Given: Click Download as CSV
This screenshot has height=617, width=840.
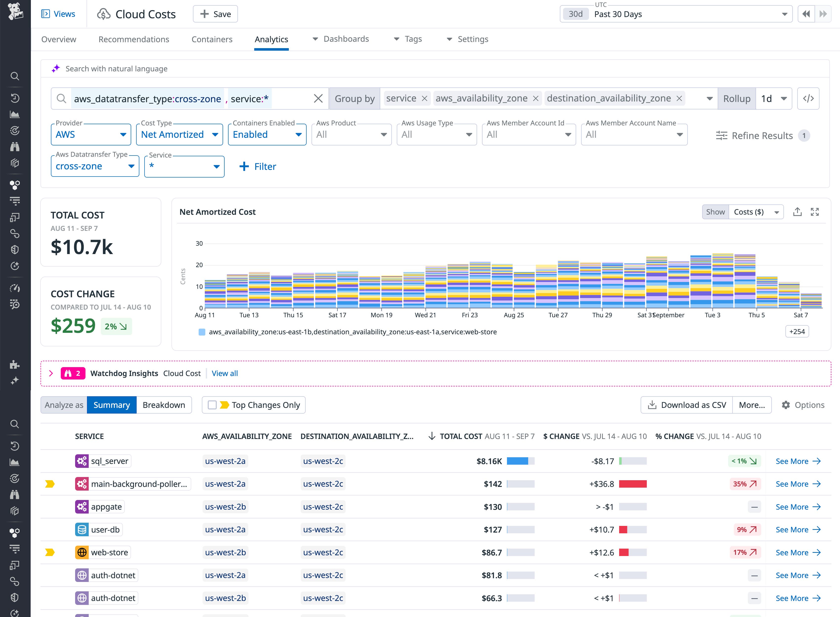Looking at the screenshot, I should tap(686, 404).
